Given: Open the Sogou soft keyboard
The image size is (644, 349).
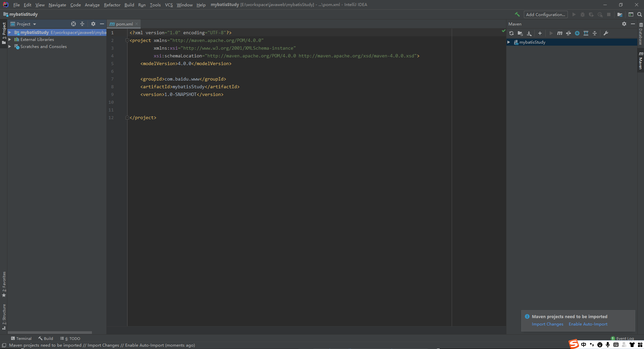Looking at the screenshot, I should click(x=616, y=345).
